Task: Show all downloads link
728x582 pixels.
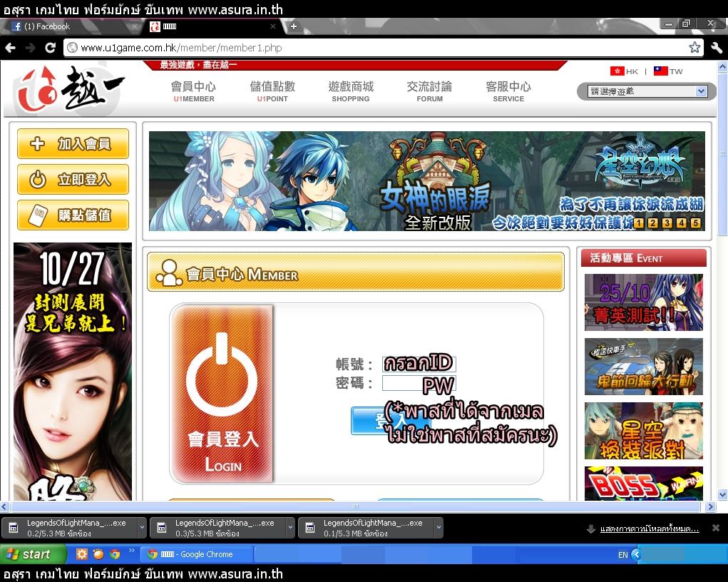Action: pos(649,529)
